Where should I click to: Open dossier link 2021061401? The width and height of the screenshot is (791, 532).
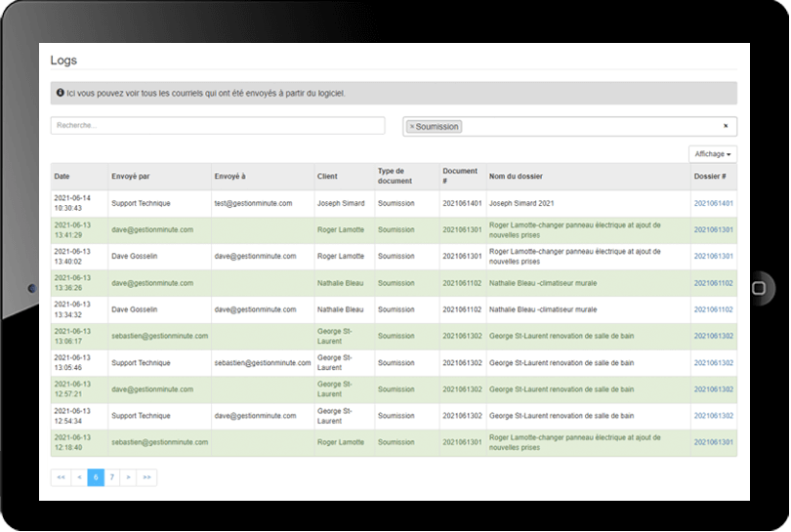[x=713, y=203]
